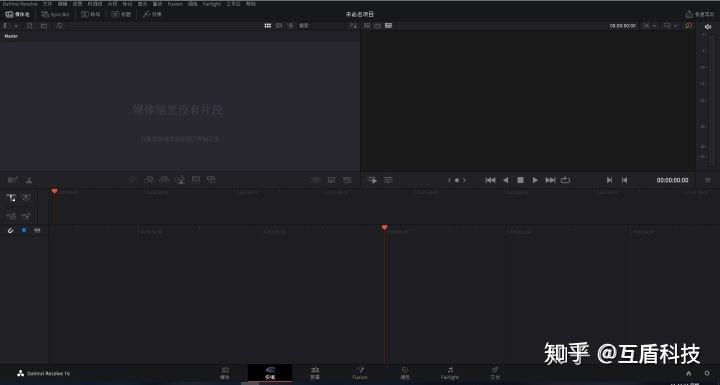Screen dimensions: 720x385
Task: Open the Sync Bin panel
Action: [55, 14]
